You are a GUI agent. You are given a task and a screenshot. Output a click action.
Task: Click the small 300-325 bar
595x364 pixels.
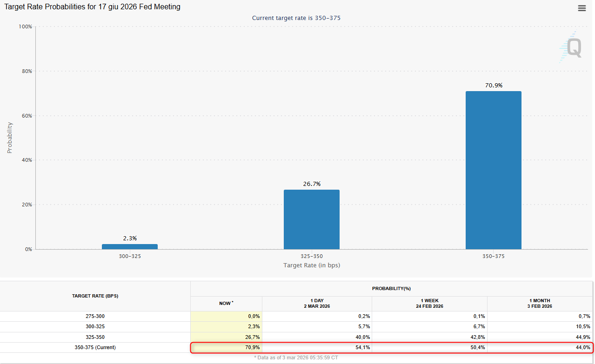point(130,246)
